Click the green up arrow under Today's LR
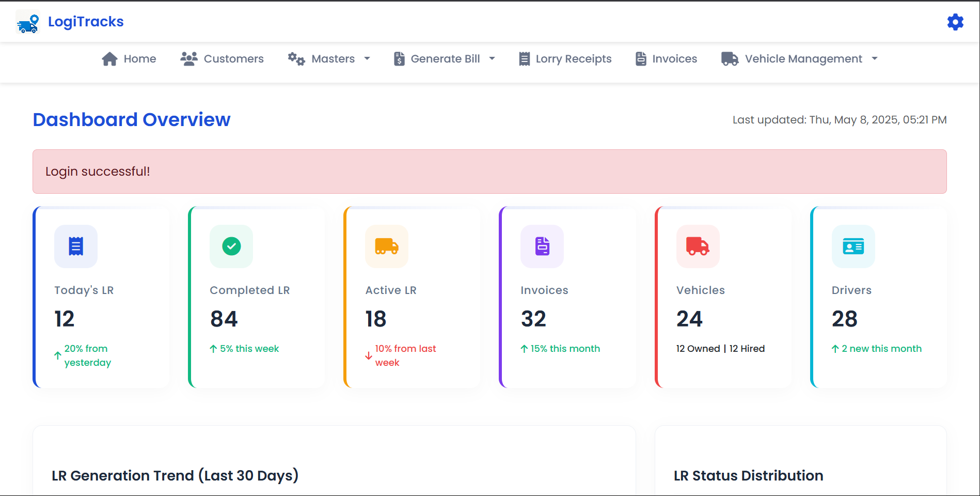The height and width of the screenshot is (496, 980). pyautogui.click(x=58, y=355)
